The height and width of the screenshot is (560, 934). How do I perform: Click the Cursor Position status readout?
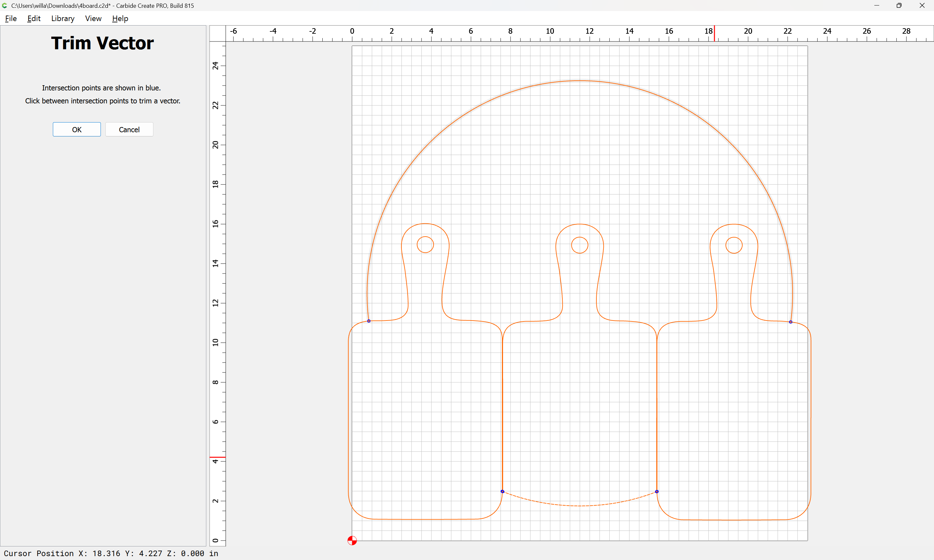tap(111, 553)
